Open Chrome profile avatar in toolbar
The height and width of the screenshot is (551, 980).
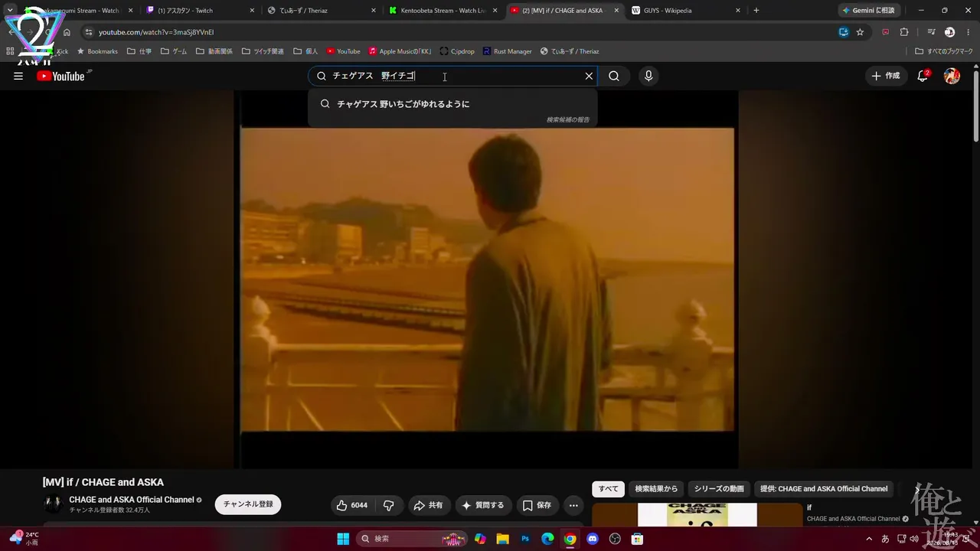click(949, 32)
